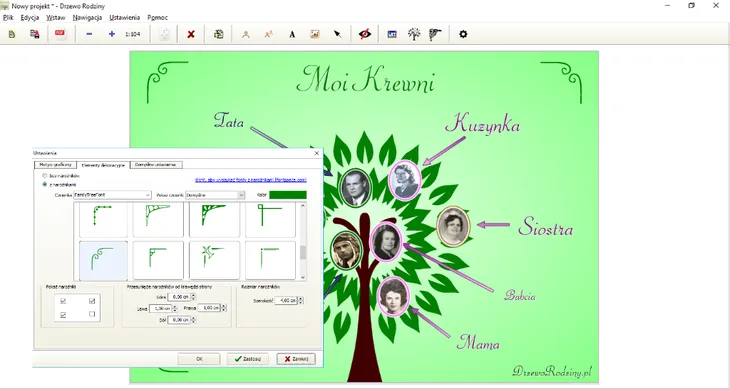The height and width of the screenshot is (389, 730).
Task: Click the Zamknij button
Action: point(296,359)
